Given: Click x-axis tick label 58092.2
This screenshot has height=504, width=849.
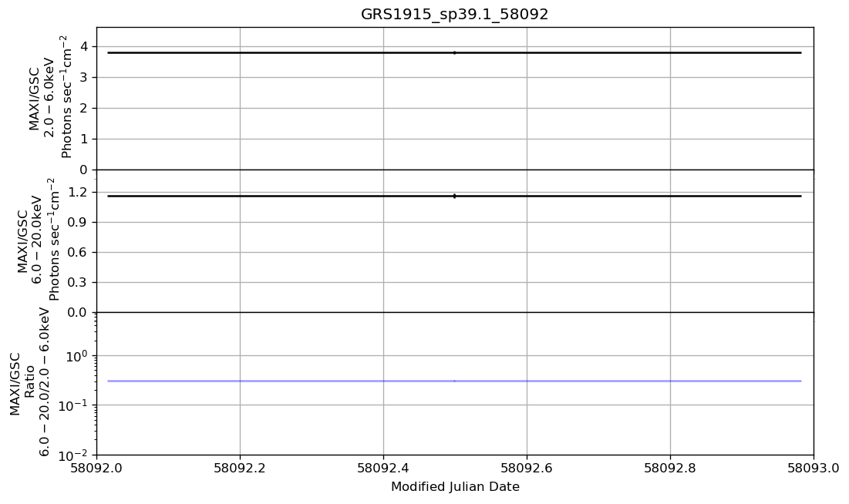Looking at the screenshot, I should pos(240,468).
